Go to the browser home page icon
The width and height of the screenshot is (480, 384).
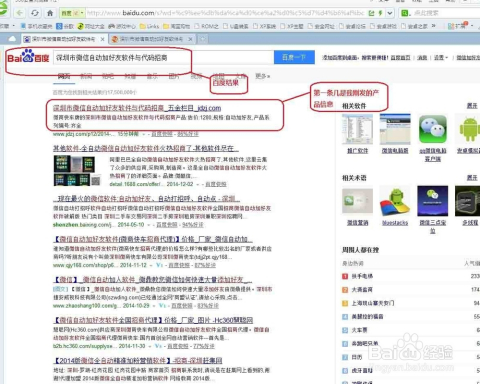pyautogui.click(x=50, y=13)
